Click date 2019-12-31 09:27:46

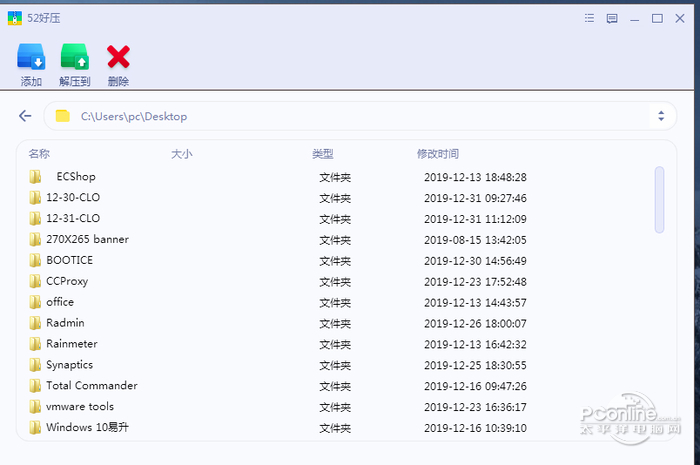click(475, 198)
